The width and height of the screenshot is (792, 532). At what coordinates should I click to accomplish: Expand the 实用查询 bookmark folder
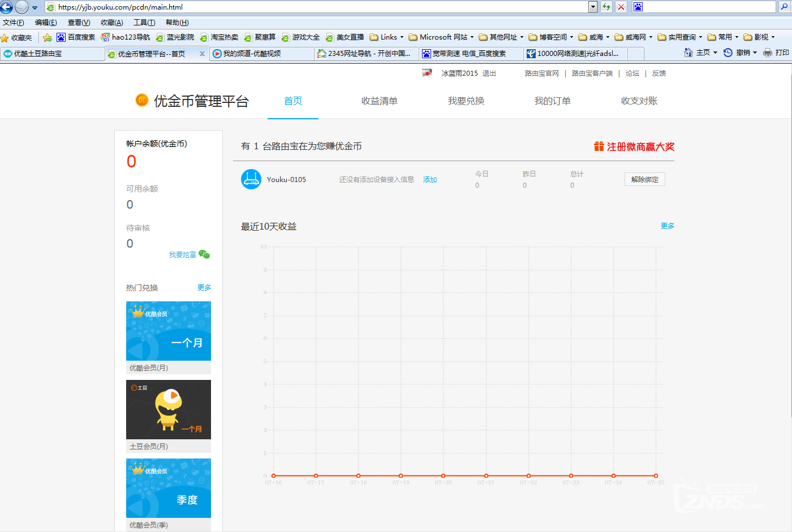pyautogui.click(x=679, y=37)
